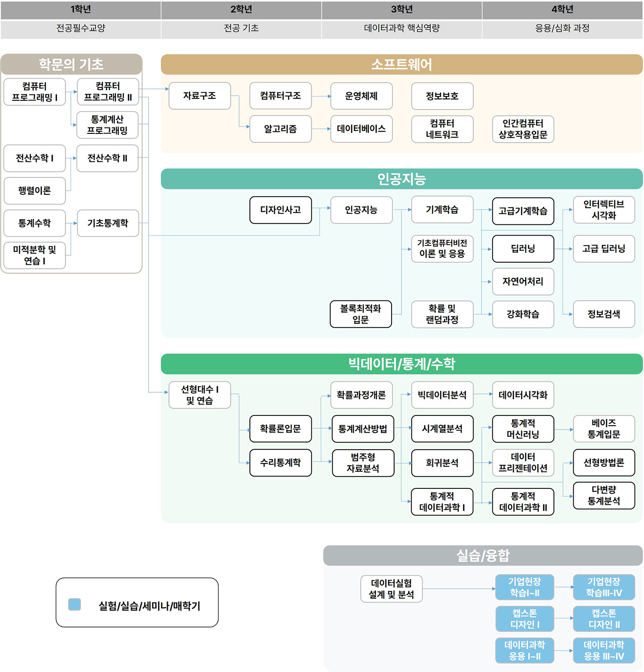Click the 고급 딥러닝 course box
This screenshot has height=672, width=644.
pyautogui.click(x=604, y=248)
